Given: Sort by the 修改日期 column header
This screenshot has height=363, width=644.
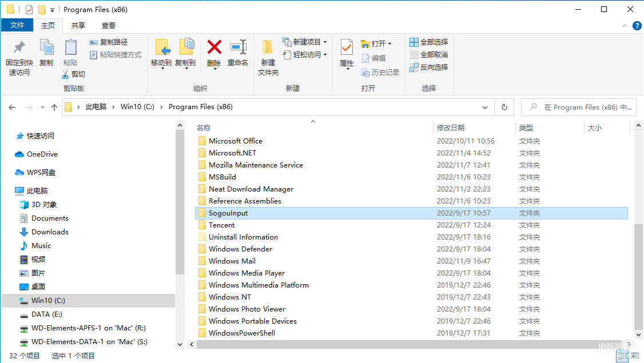Looking at the screenshot, I should tap(451, 127).
